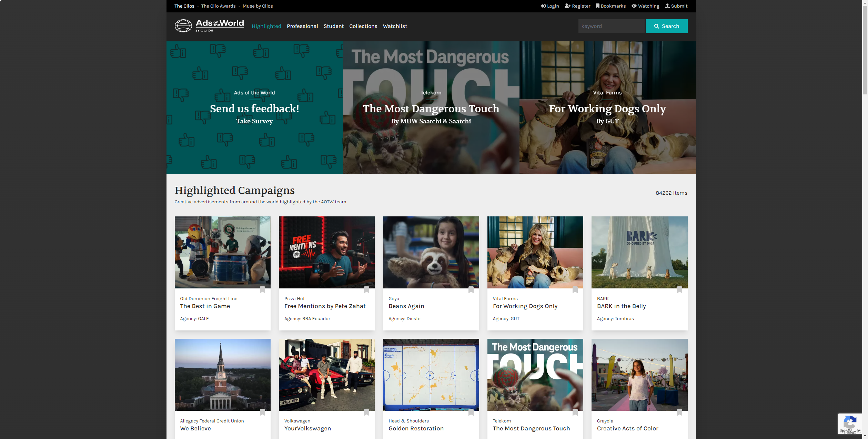The image size is (868, 439).
Task: Open the Golden Restoration campaign thumbnail
Action: [431, 374]
